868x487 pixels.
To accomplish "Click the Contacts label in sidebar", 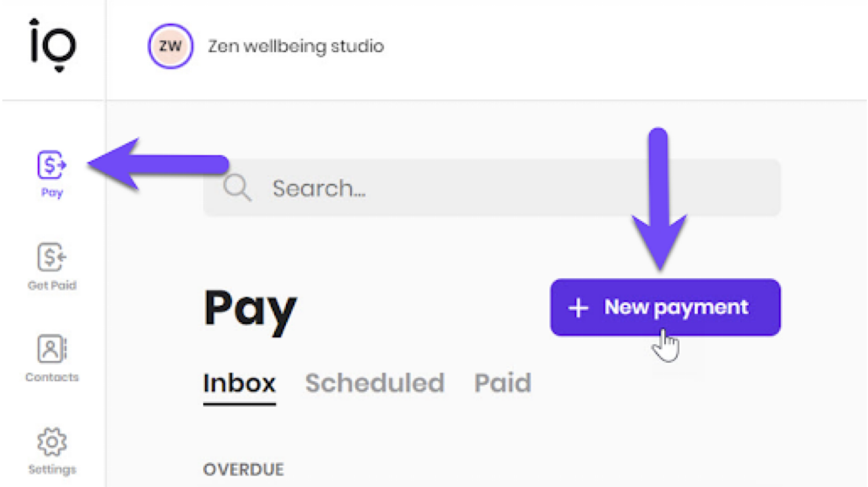I will 52,377.
